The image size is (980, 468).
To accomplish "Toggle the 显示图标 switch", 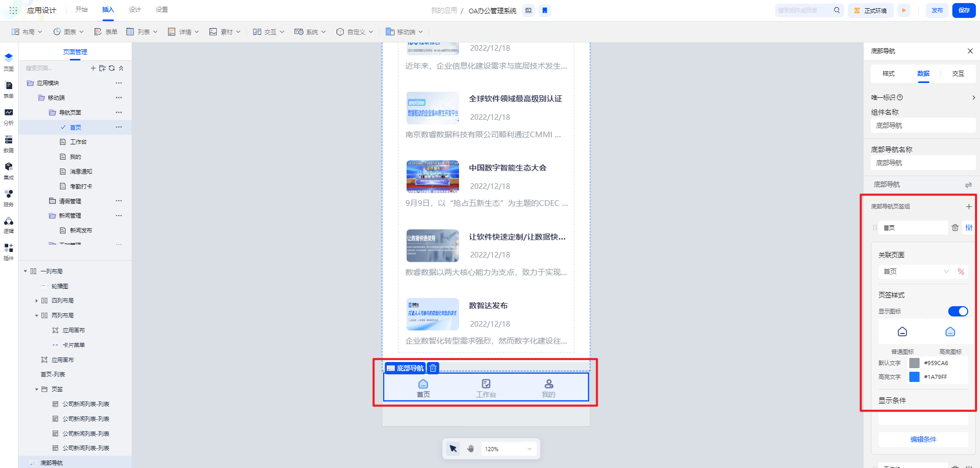I will [x=958, y=311].
